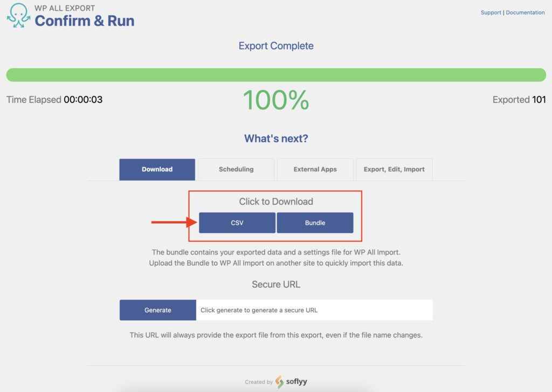Click the Export Complete heading
Image resolution: width=552 pixels, height=392 pixels.
click(x=276, y=46)
